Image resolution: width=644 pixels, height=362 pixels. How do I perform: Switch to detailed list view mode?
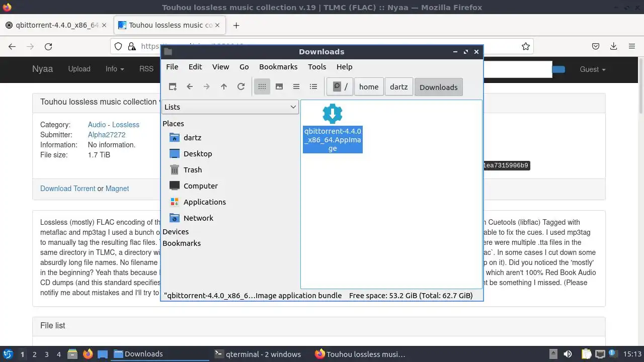313,86
